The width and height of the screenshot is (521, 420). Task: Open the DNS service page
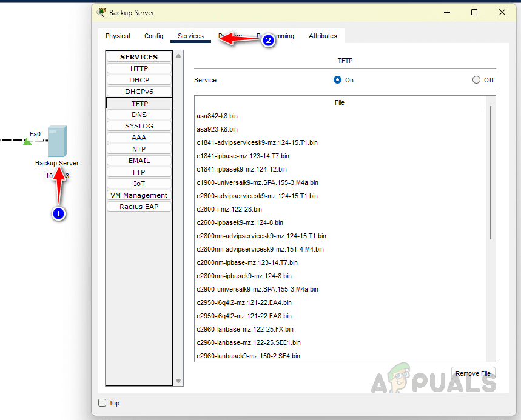coord(139,115)
